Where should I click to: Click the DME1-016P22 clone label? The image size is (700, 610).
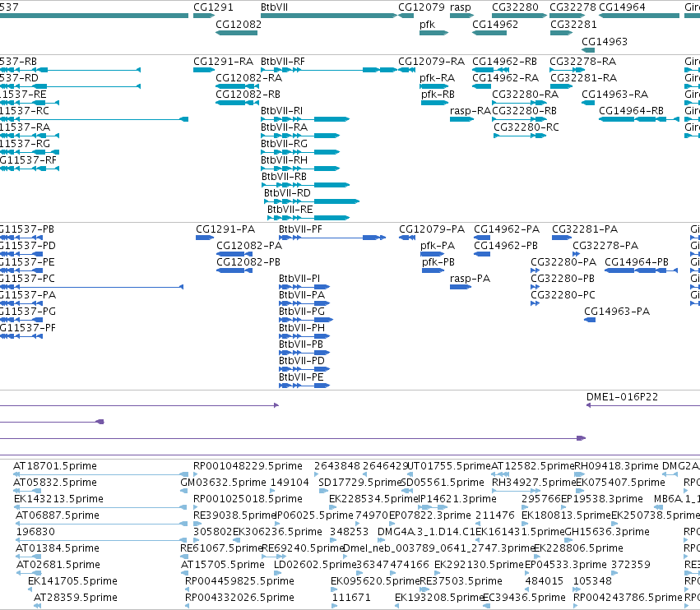[x=623, y=397]
